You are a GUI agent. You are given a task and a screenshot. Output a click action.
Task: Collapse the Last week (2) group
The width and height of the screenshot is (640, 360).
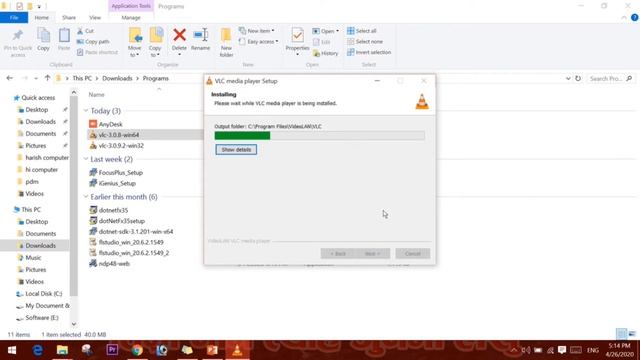coord(86,159)
